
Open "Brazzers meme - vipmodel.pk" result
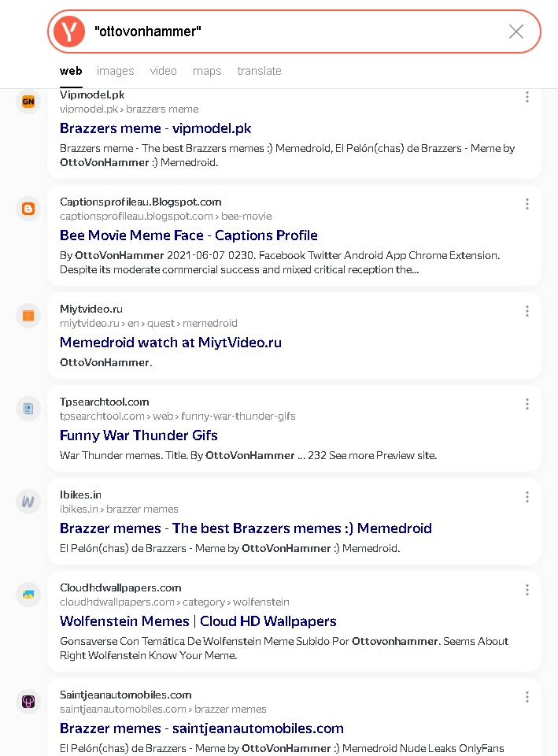coord(155,128)
